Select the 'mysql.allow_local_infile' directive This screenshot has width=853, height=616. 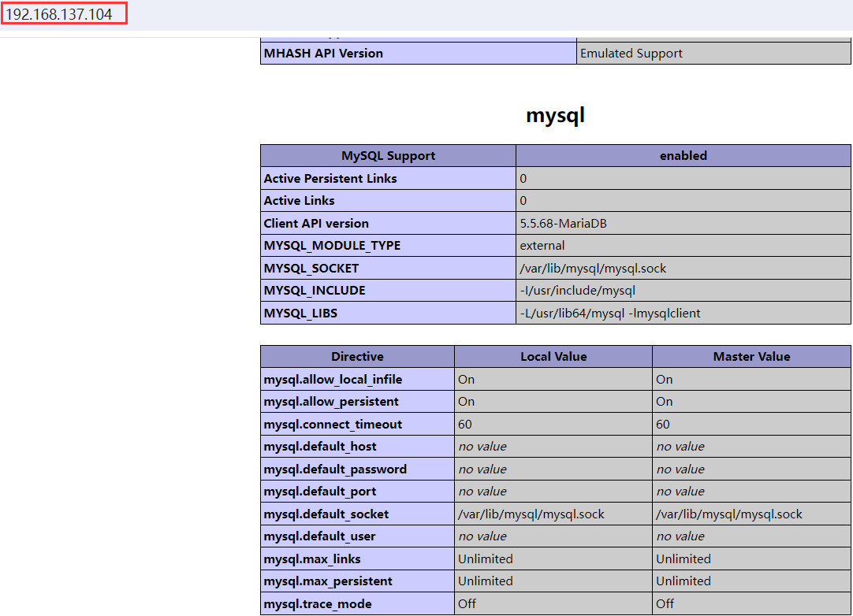pyautogui.click(x=357, y=380)
